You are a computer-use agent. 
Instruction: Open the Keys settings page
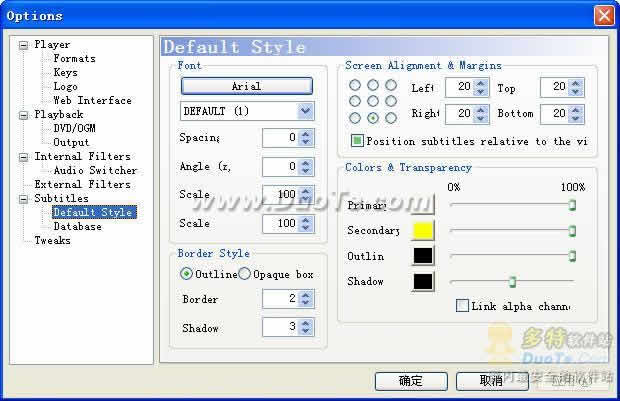(65, 72)
